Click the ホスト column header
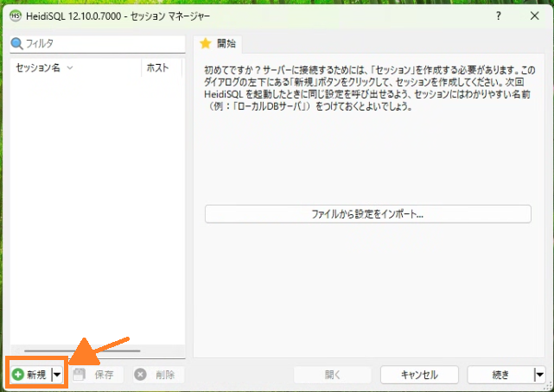Screen dimensions: 554x392 162,67
